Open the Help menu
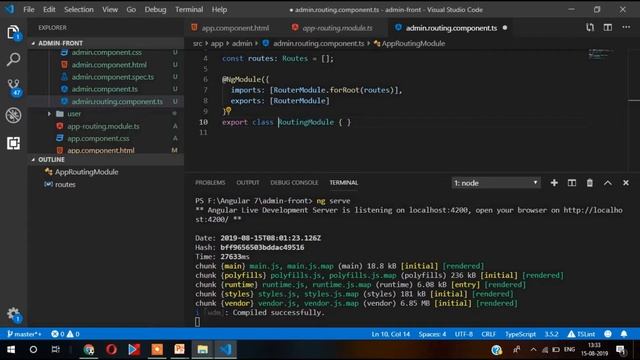The width and height of the screenshot is (640, 360). (x=219, y=9)
